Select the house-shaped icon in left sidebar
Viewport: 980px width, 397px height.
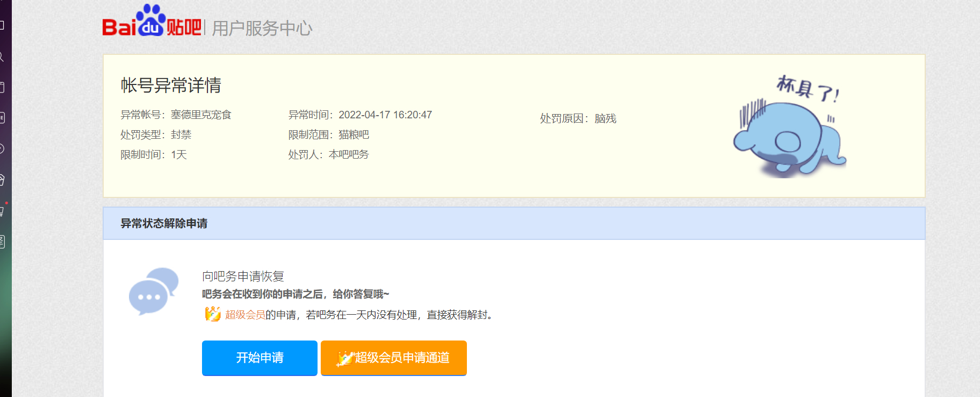pos(2,180)
